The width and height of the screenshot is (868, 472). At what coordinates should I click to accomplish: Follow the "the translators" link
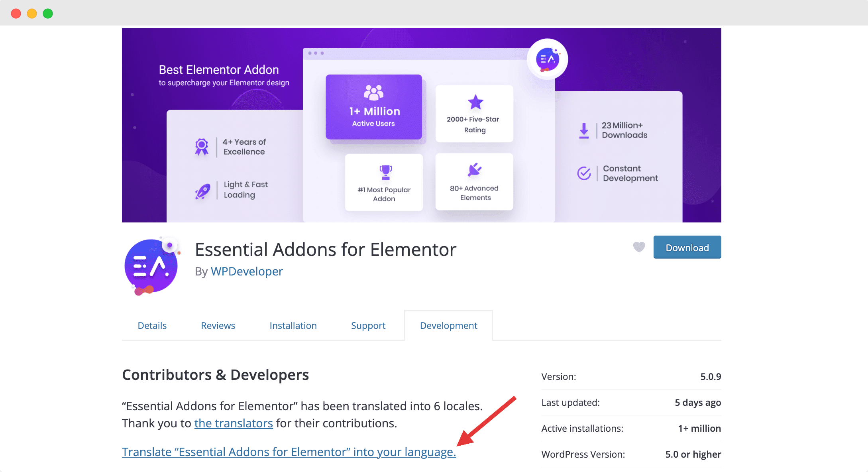[234, 423]
